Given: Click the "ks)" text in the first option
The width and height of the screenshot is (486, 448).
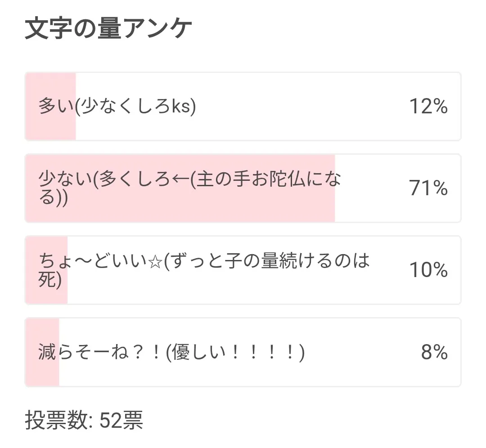Looking at the screenshot, I should coord(184,107).
